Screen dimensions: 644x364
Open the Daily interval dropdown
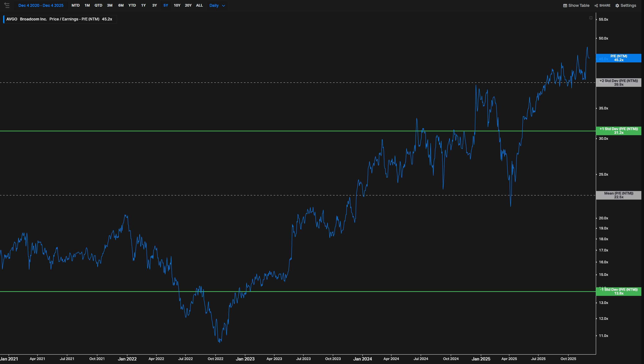[217, 5]
